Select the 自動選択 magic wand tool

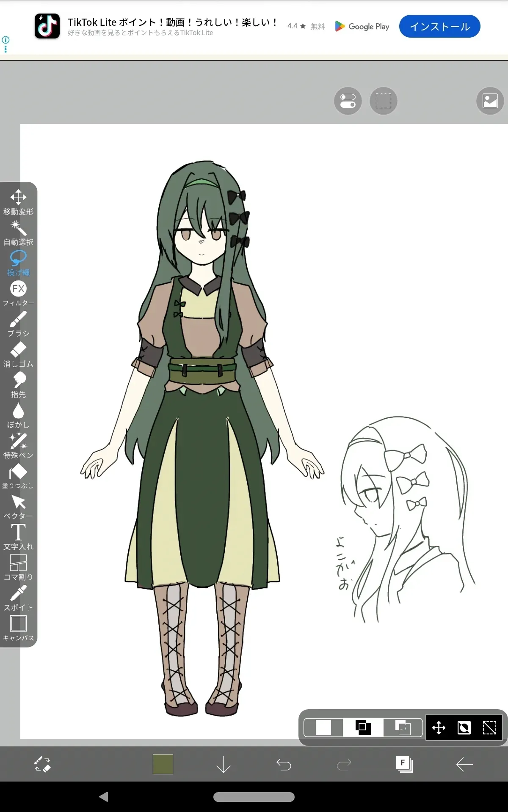pos(18,233)
